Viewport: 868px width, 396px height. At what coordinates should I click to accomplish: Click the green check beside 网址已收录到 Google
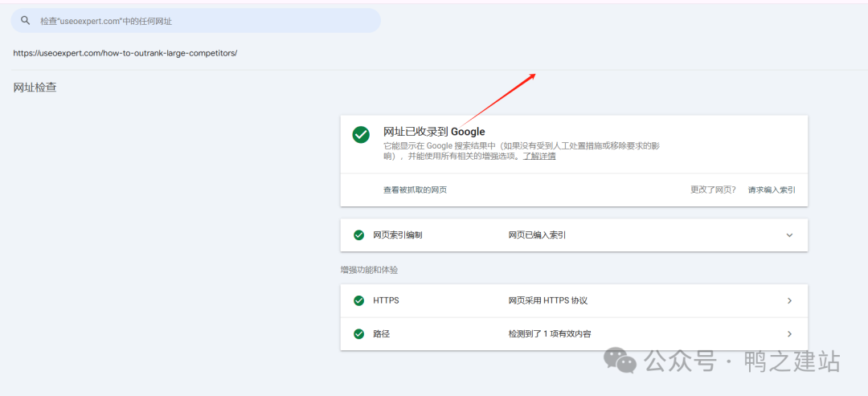point(361,134)
